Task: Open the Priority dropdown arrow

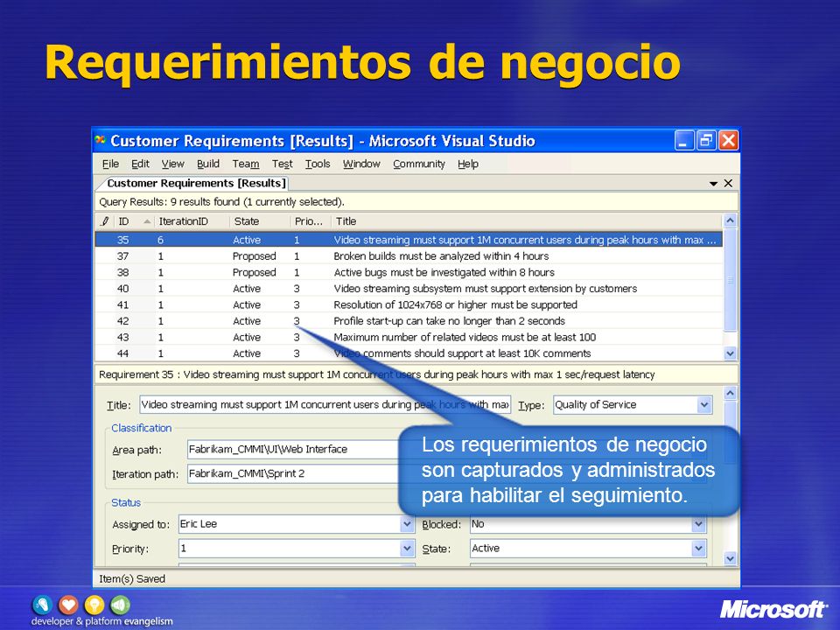Action: coord(407,548)
